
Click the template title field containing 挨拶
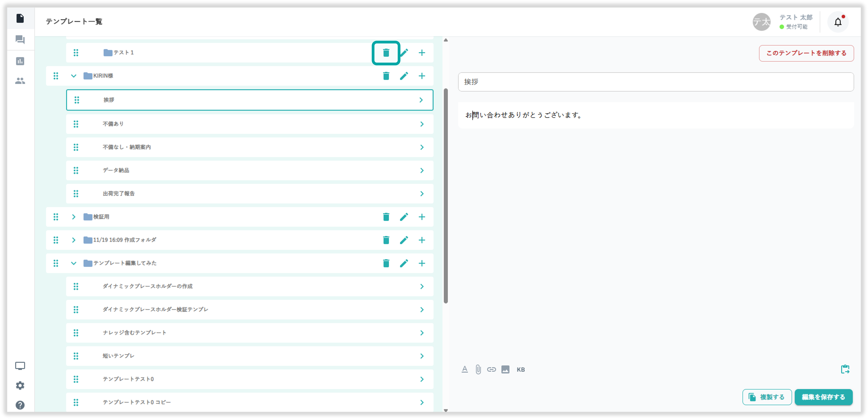point(655,82)
